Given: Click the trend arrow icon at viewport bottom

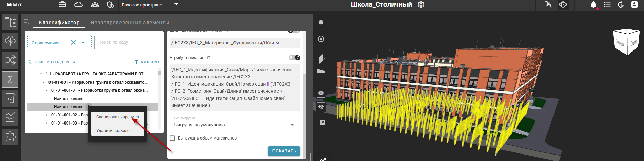Looking at the screenshot, I should 322,159.
